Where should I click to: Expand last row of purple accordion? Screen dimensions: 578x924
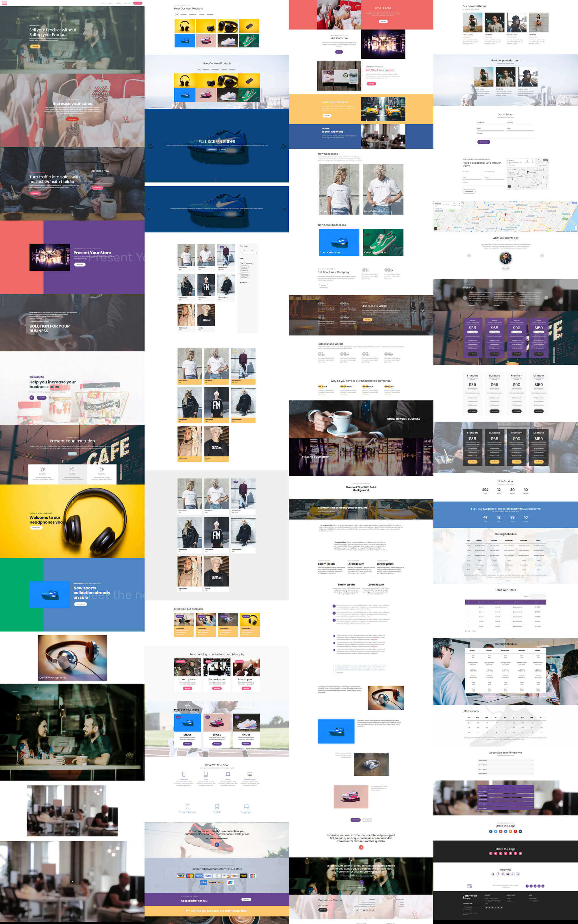(505, 808)
